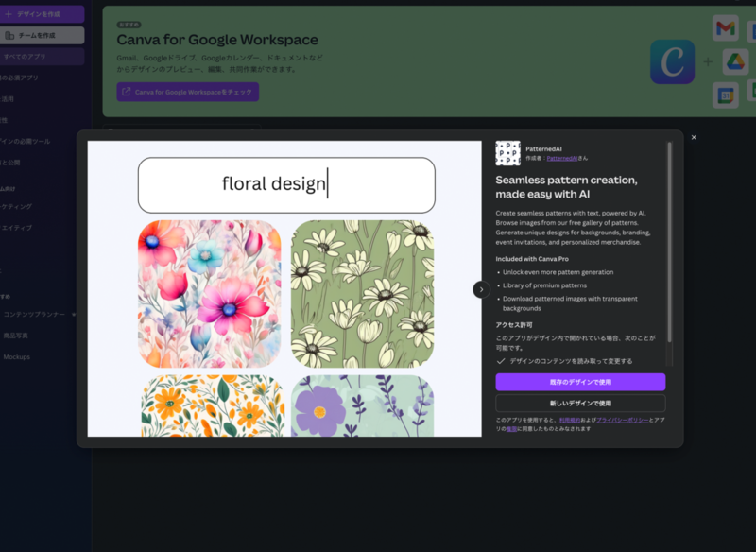Click the PatternedAI app logo icon
The image size is (756, 552).
point(507,153)
